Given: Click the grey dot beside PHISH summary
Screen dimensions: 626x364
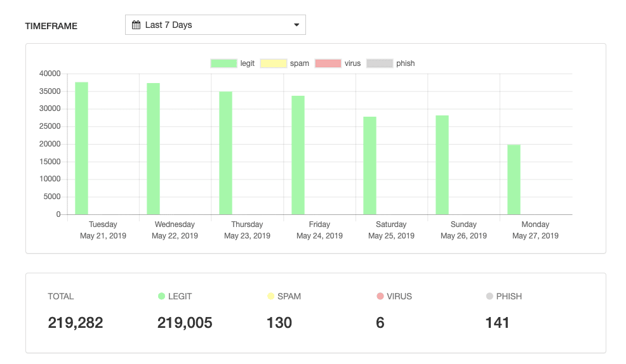Looking at the screenshot, I should pos(489,296).
